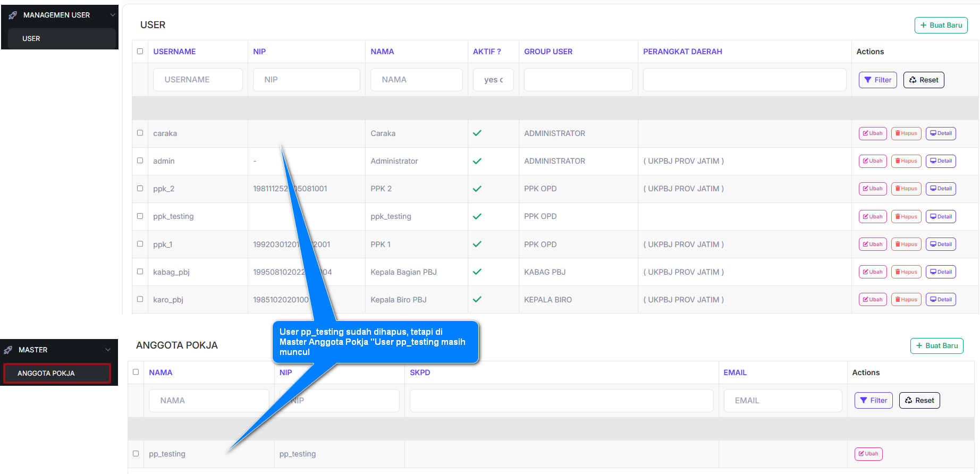Open Detail for user kabag_pbj

pos(940,272)
